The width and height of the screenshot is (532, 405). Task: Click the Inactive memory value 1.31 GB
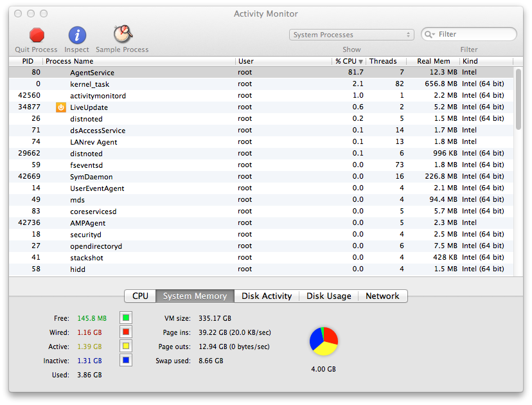pyautogui.click(x=89, y=361)
